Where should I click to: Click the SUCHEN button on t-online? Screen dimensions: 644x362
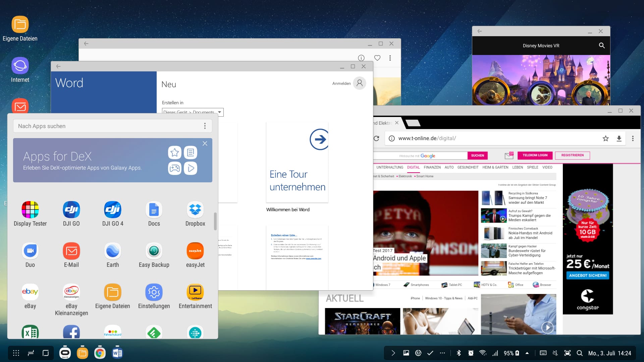pos(478,156)
